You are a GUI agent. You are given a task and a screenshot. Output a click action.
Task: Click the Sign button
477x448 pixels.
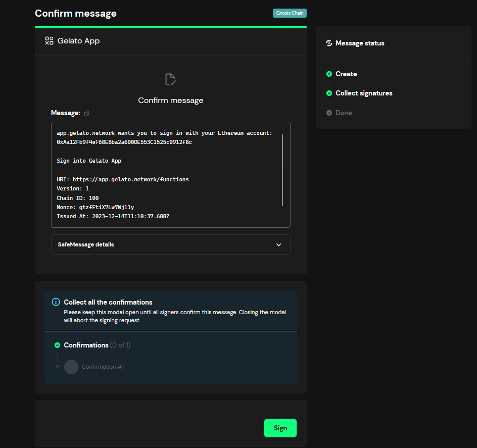pos(280,428)
